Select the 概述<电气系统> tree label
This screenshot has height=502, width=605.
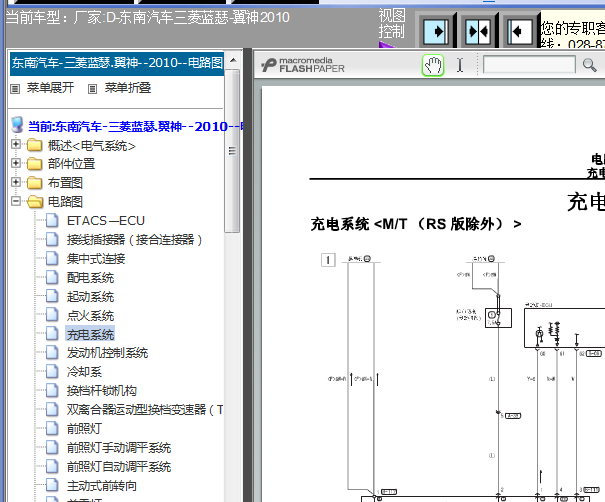coord(91,146)
